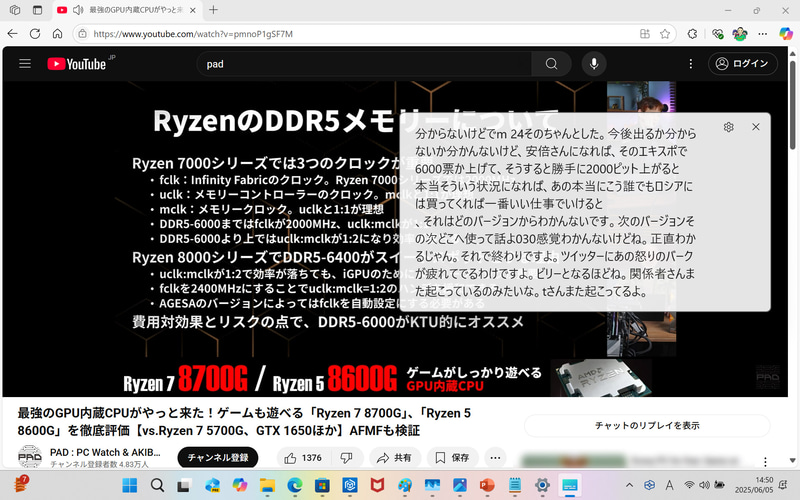Open the Edge profile avatar
Screen dimensions: 800x500
(x=740, y=34)
